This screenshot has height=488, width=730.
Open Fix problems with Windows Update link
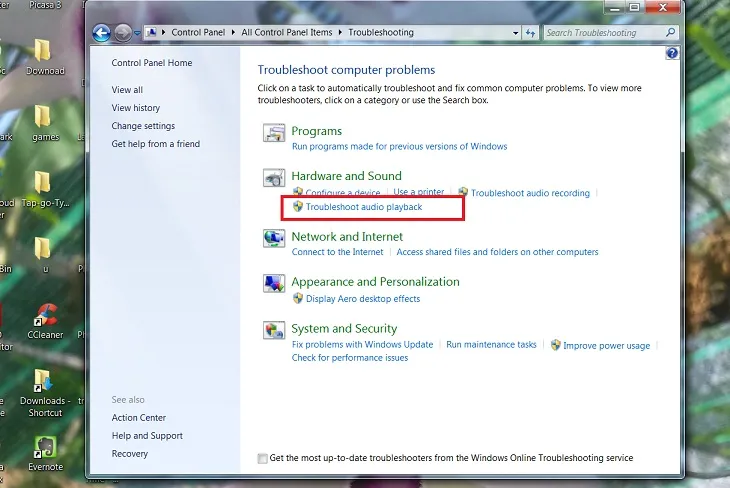(x=362, y=345)
